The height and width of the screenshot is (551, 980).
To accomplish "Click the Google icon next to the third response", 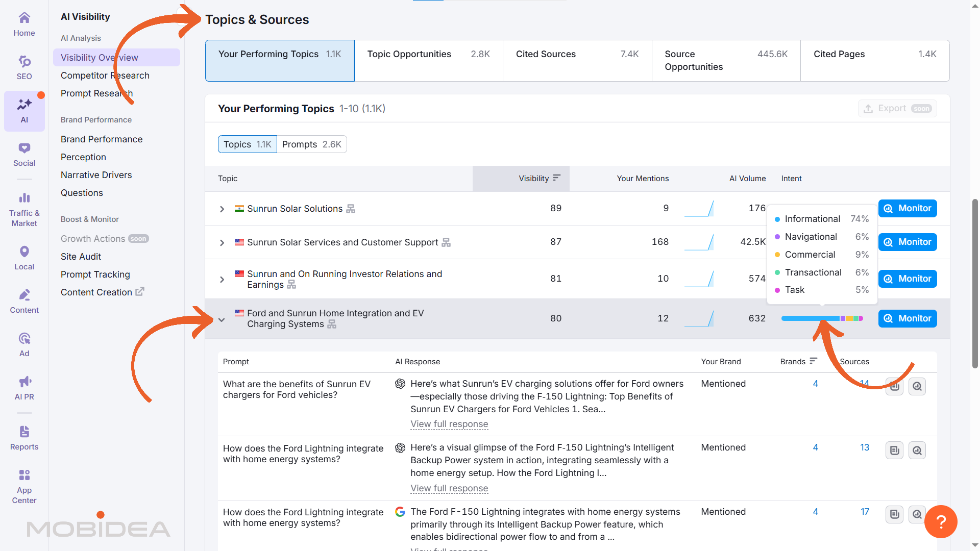I will pyautogui.click(x=400, y=512).
